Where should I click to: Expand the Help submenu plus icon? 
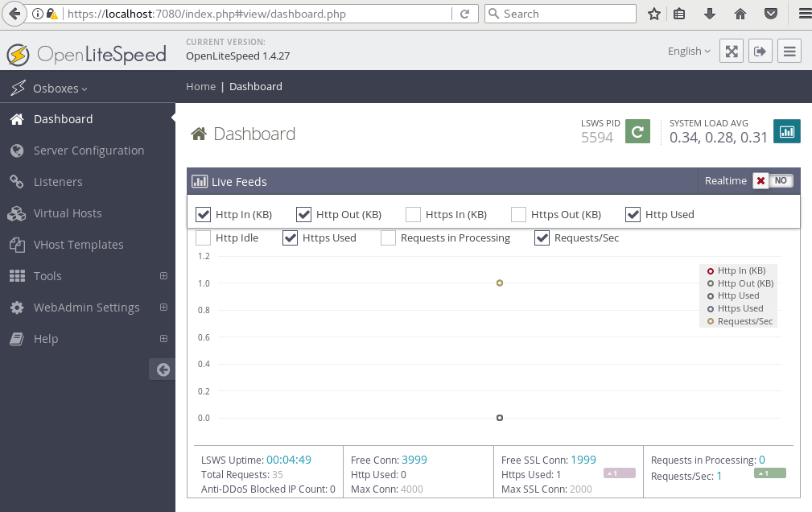(163, 339)
